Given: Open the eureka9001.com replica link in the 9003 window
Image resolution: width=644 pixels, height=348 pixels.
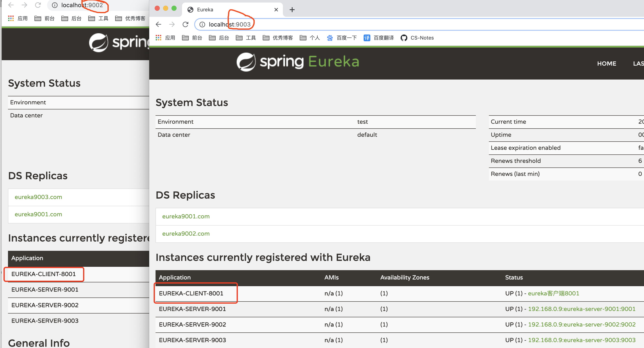Looking at the screenshot, I should click(186, 217).
